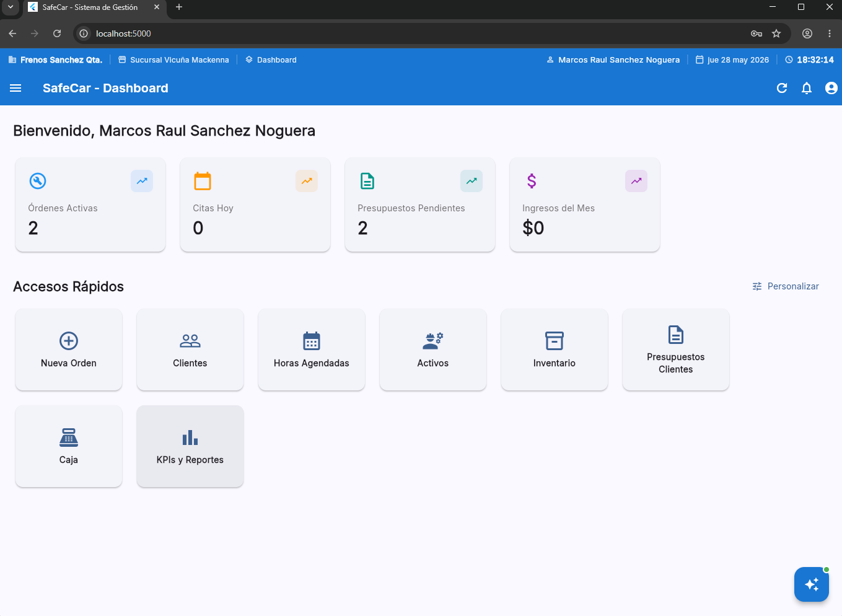Click the Frenos Sanchez Qta. company label
The height and width of the screenshot is (616, 842).
point(61,60)
